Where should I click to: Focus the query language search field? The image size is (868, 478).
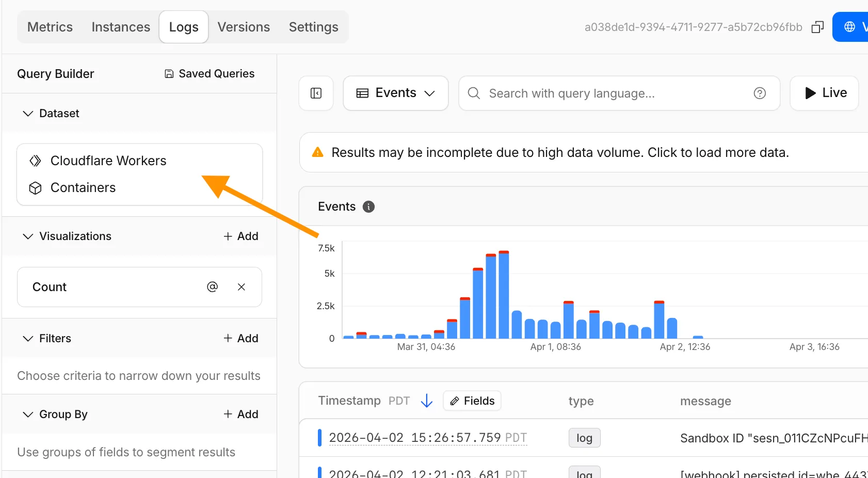pyautogui.click(x=614, y=93)
